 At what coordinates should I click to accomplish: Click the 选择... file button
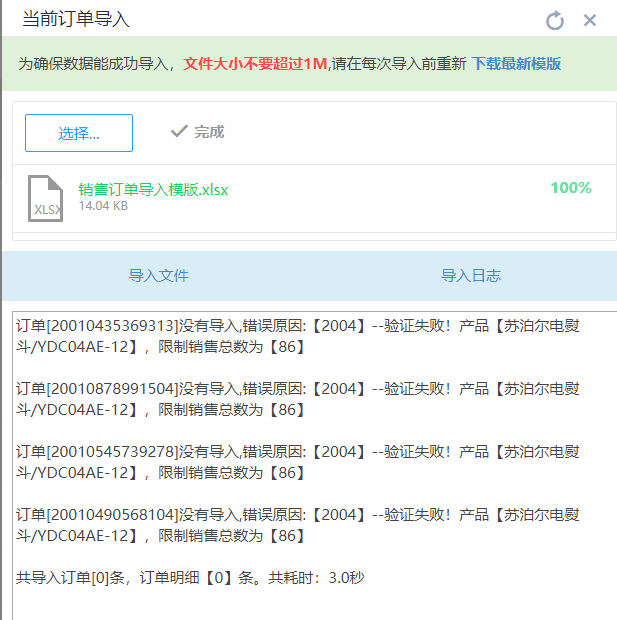[79, 133]
